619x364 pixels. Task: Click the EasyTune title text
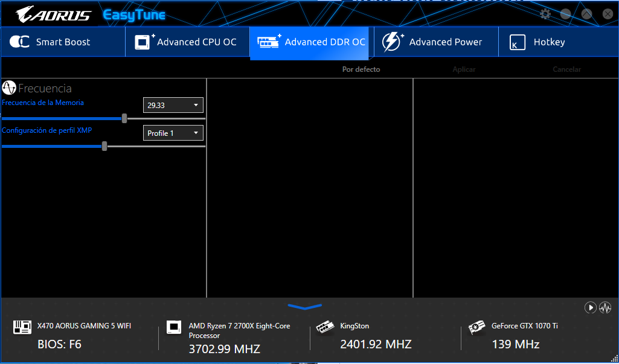tap(134, 16)
